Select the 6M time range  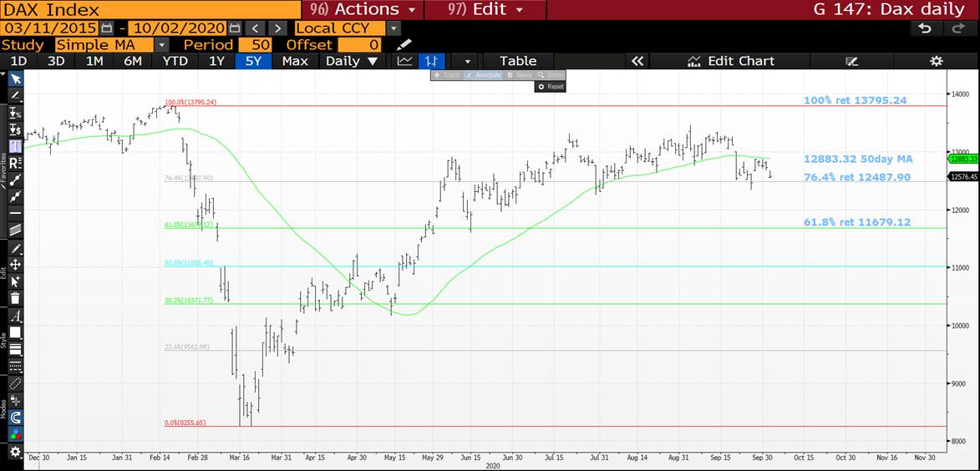133,61
